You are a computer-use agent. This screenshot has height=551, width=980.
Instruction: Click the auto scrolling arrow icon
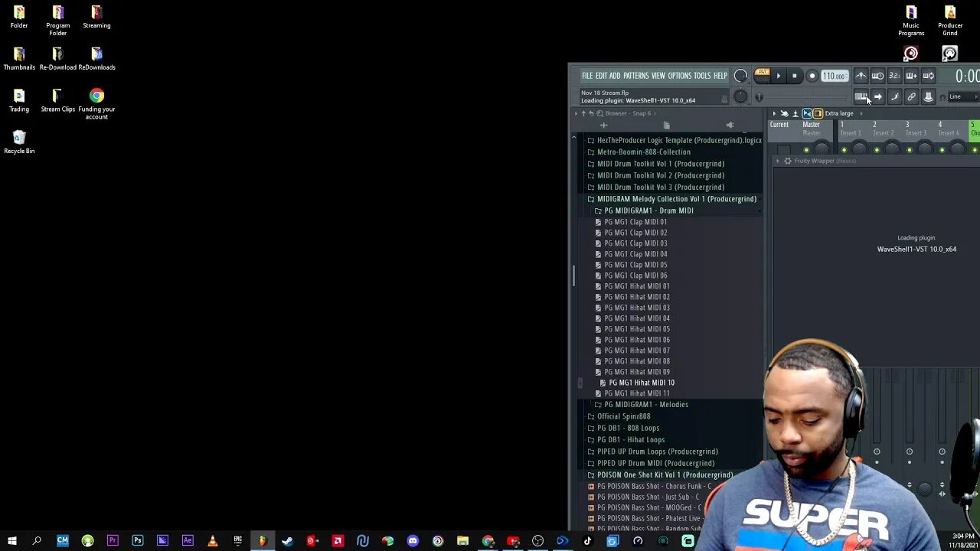click(x=877, y=97)
